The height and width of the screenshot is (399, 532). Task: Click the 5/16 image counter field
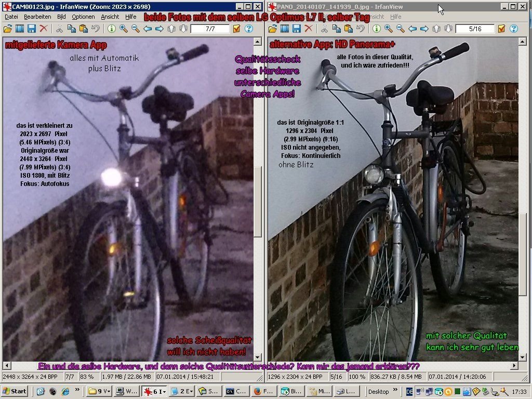tap(475, 29)
